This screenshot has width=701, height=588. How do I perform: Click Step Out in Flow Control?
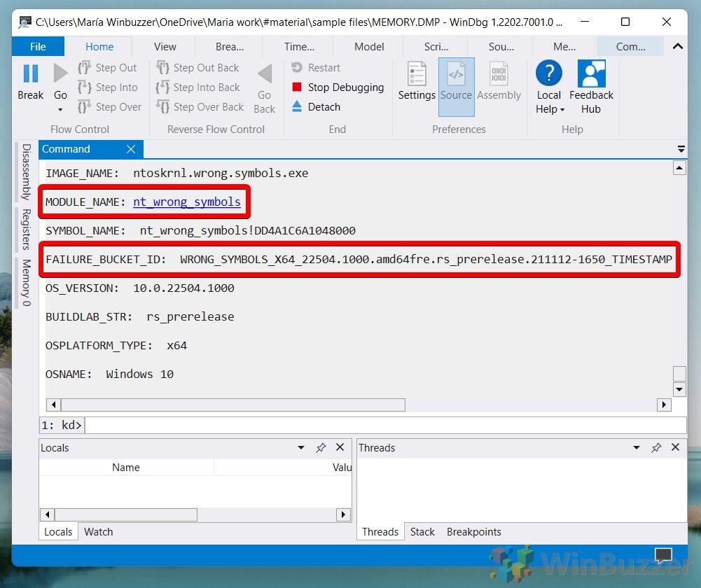pyautogui.click(x=107, y=68)
